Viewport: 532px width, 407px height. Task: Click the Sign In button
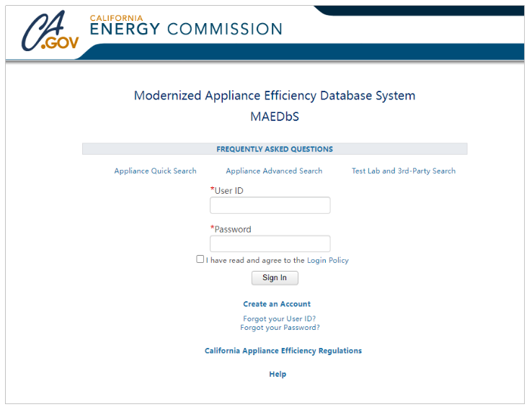(275, 278)
